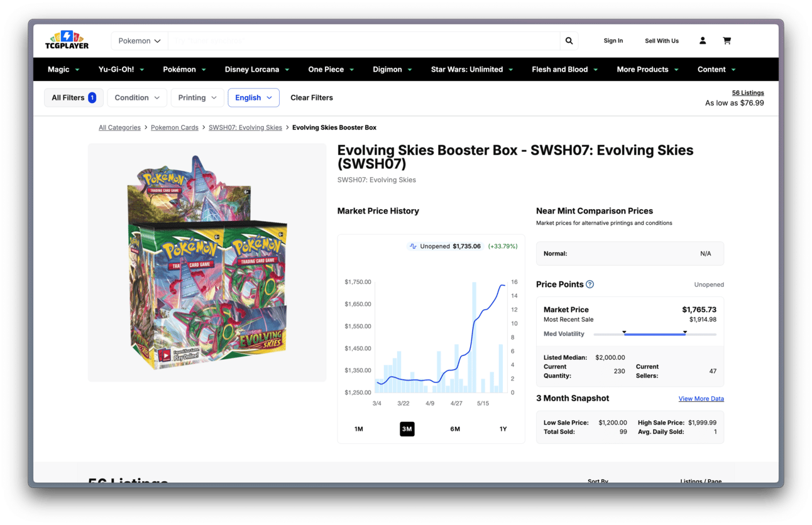Expand the Star Wars: Unlimited menu
Screen dimensions: 812x525
tap(473, 70)
